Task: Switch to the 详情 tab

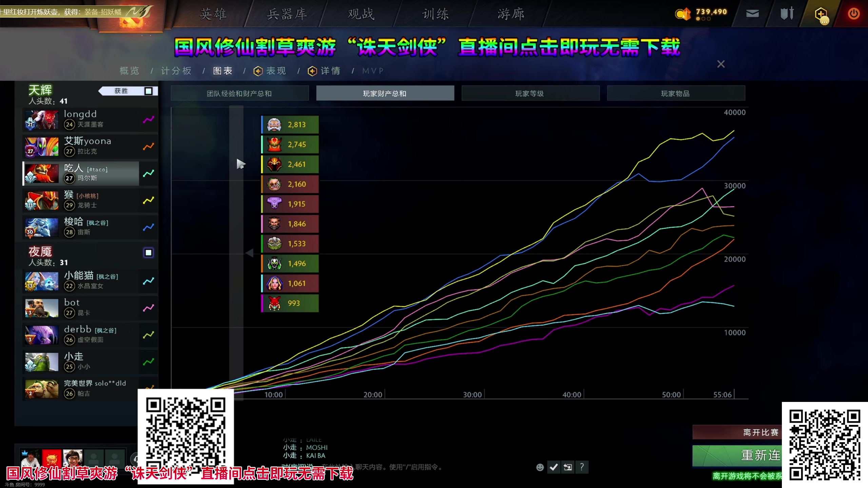Action: pos(324,71)
